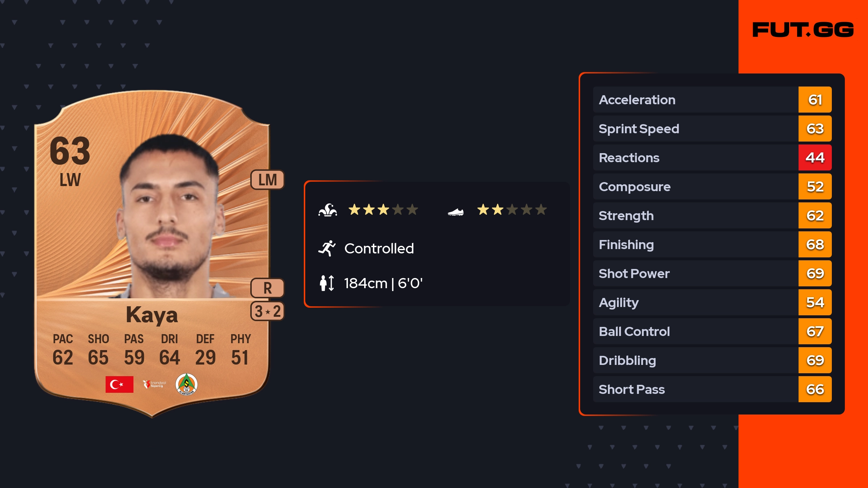The width and height of the screenshot is (868, 488).
Task: Click the red Reactions 44 value
Action: [815, 157]
